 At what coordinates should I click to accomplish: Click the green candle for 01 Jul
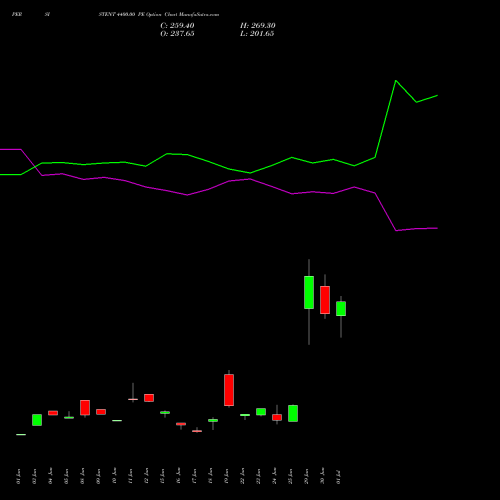[341, 309]
